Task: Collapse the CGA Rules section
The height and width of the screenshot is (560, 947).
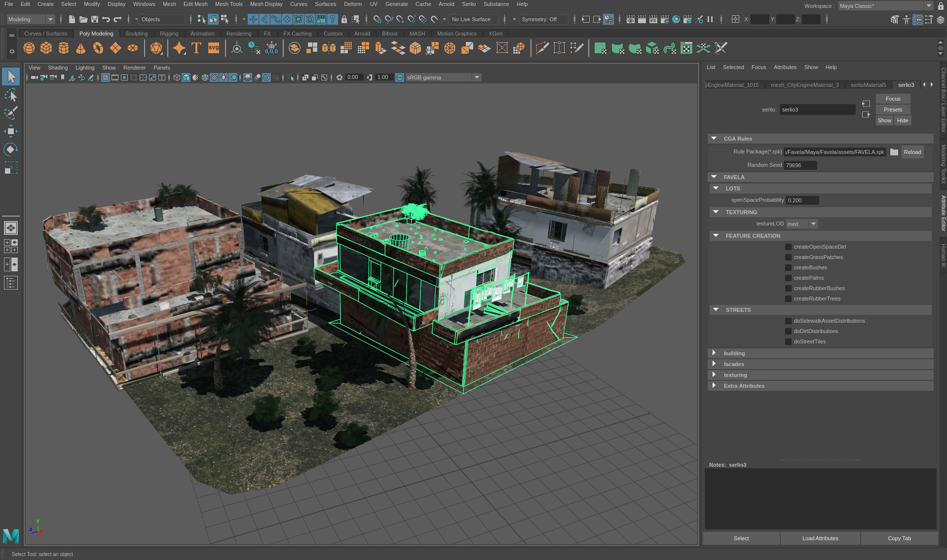Action: pos(714,139)
